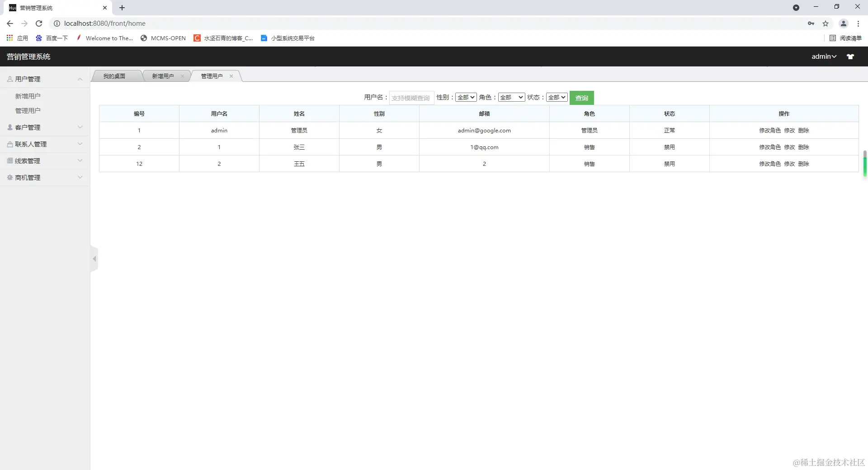Click the 邮箱 column header
This screenshot has width=868, height=470.
[484, 113]
